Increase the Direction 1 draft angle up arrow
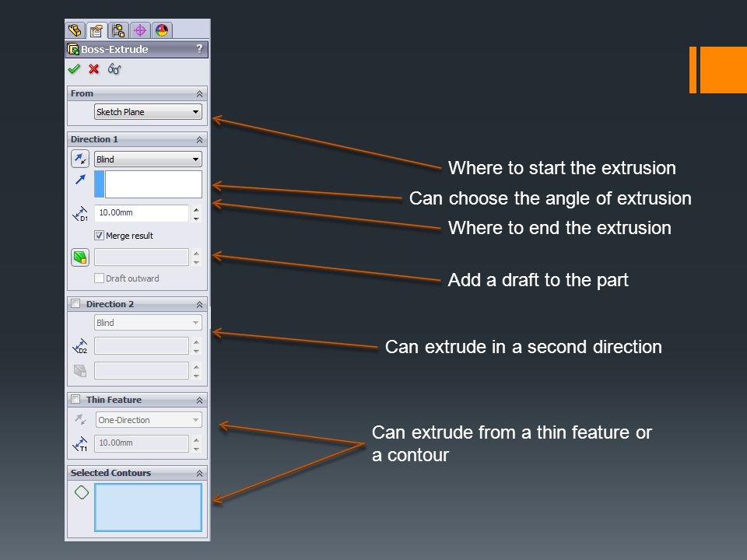This screenshot has width=747, height=560. [x=196, y=253]
